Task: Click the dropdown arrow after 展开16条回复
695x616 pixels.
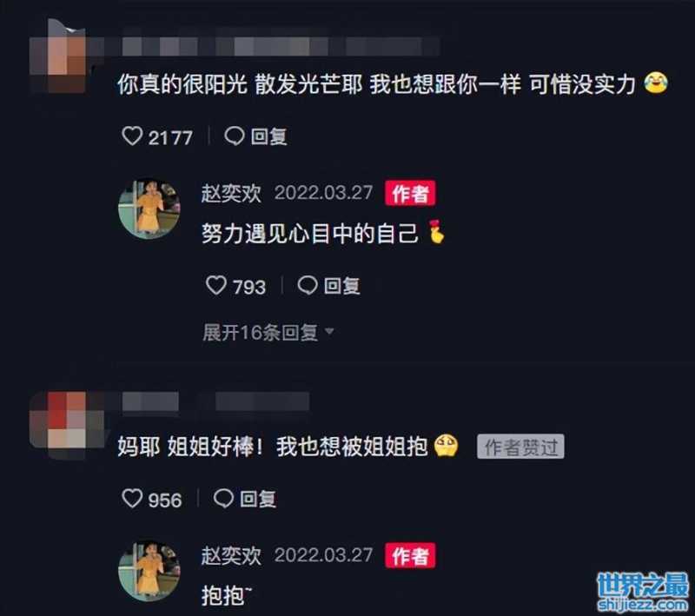Action: click(x=329, y=331)
